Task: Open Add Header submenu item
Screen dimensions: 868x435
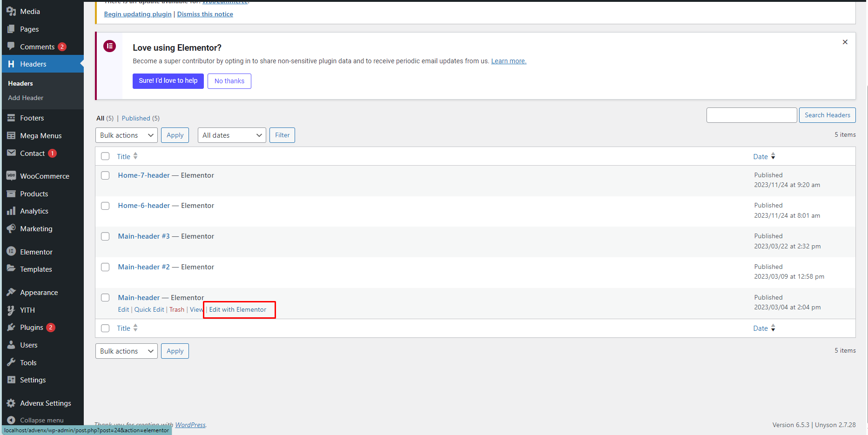Action: [26, 98]
